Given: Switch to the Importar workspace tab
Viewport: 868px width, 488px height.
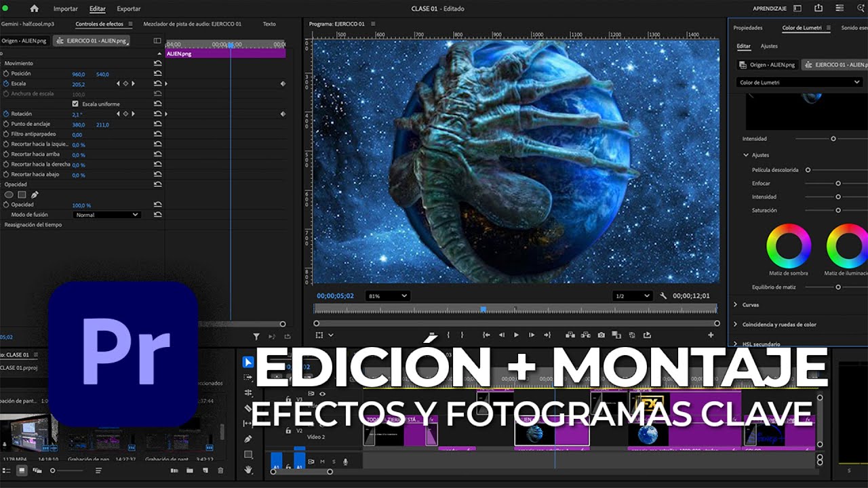Looking at the screenshot, I should click(x=66, y=9).
